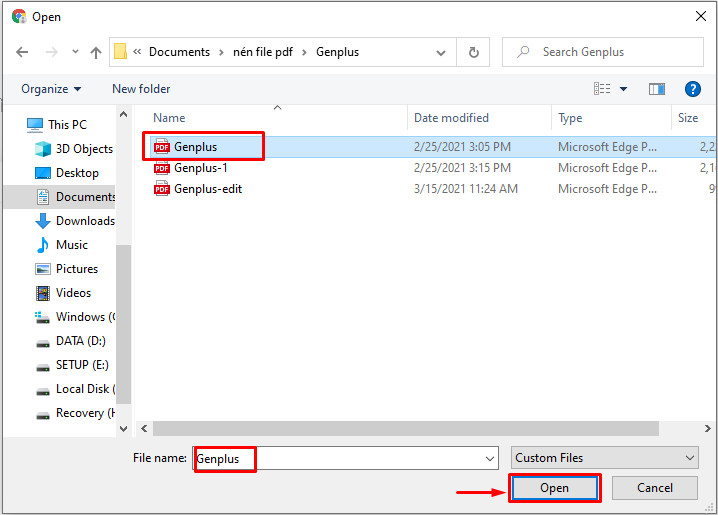Click the New folder button
Screen dimensions: 718x515
[141, 89]
